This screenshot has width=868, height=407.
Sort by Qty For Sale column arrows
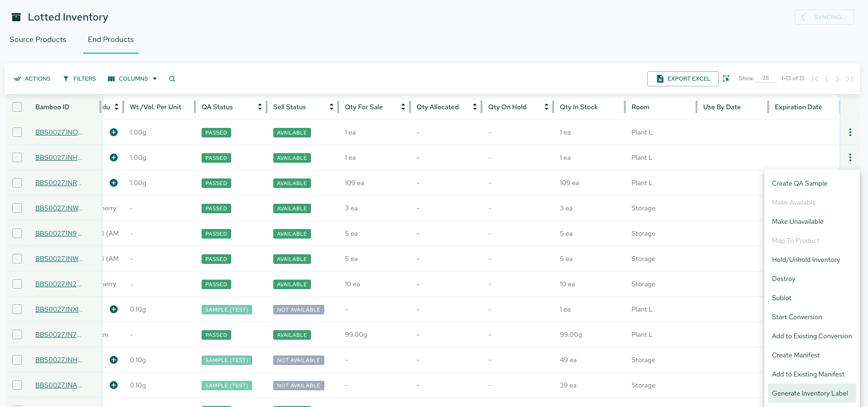pyautogui.click(x=403, y=107)
